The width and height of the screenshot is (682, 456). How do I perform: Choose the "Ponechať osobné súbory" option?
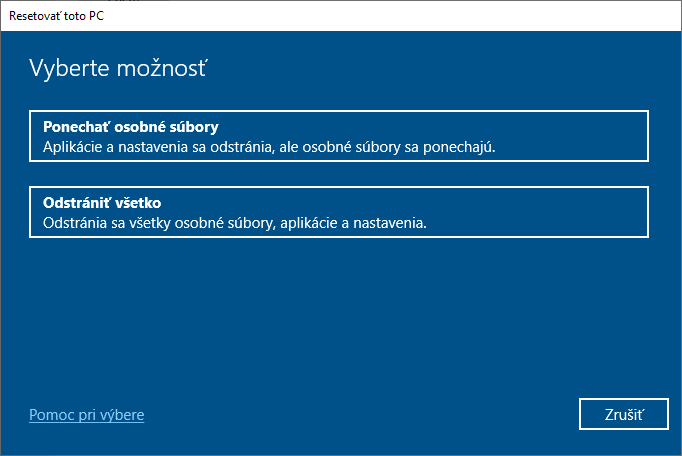(339, 136)
